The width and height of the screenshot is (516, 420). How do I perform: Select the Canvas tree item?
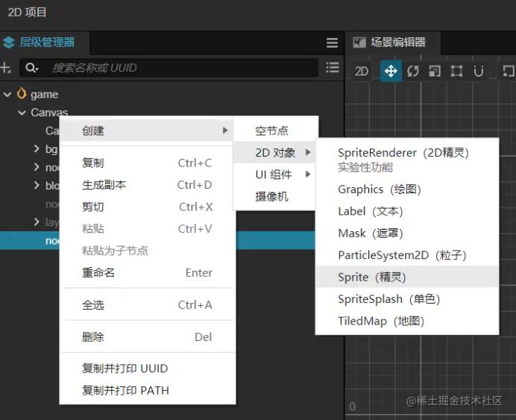tap(49, 113)
